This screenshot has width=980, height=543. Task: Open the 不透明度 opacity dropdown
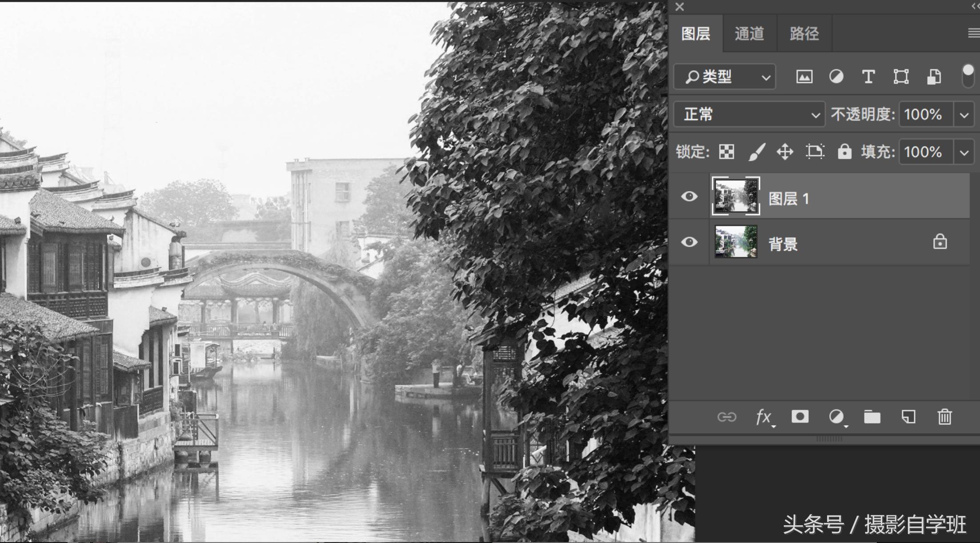[963, 115]
